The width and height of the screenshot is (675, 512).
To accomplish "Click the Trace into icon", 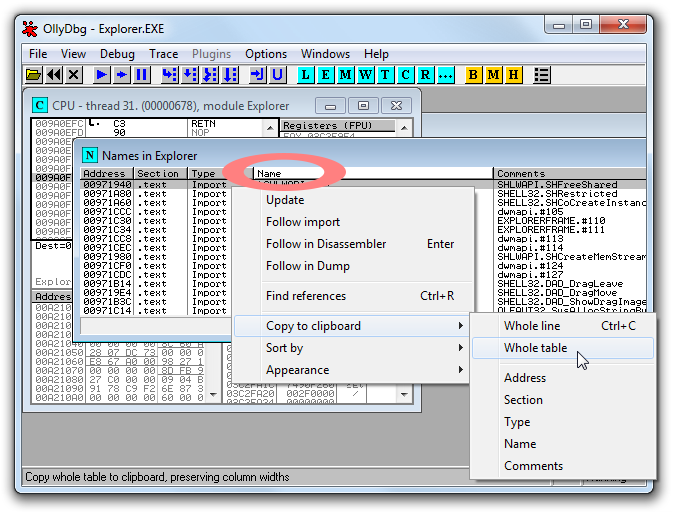I will tap(210, 75).
